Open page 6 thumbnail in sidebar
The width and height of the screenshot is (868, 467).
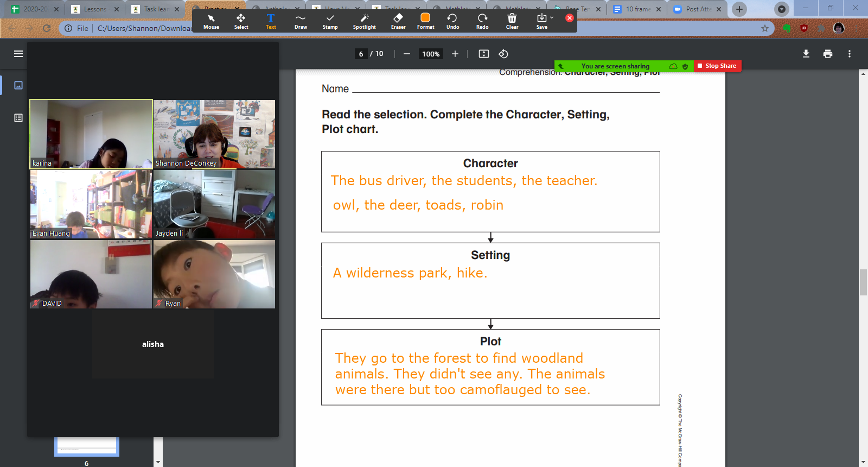tap(87, 446)
